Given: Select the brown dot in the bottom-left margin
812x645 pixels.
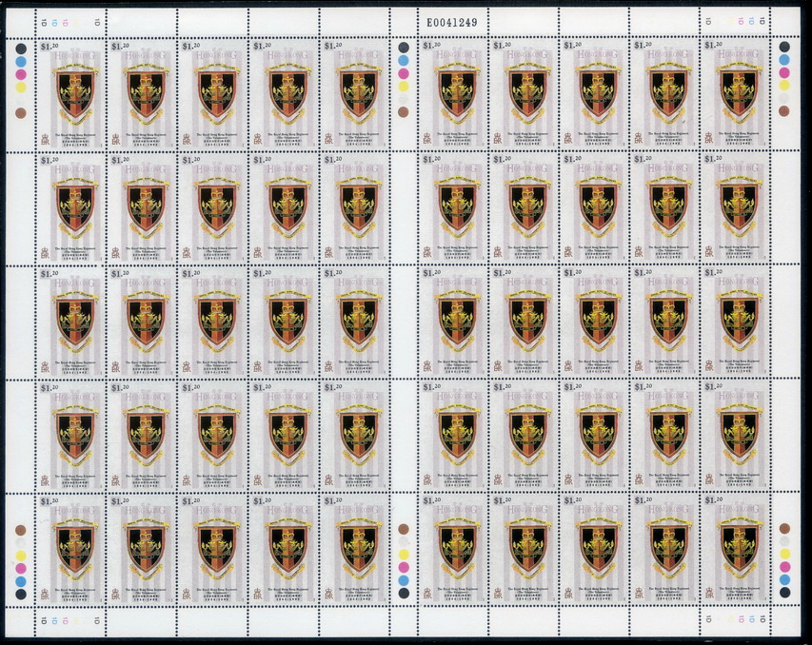Looking at the screenshot, I should [x=21, y=530].
